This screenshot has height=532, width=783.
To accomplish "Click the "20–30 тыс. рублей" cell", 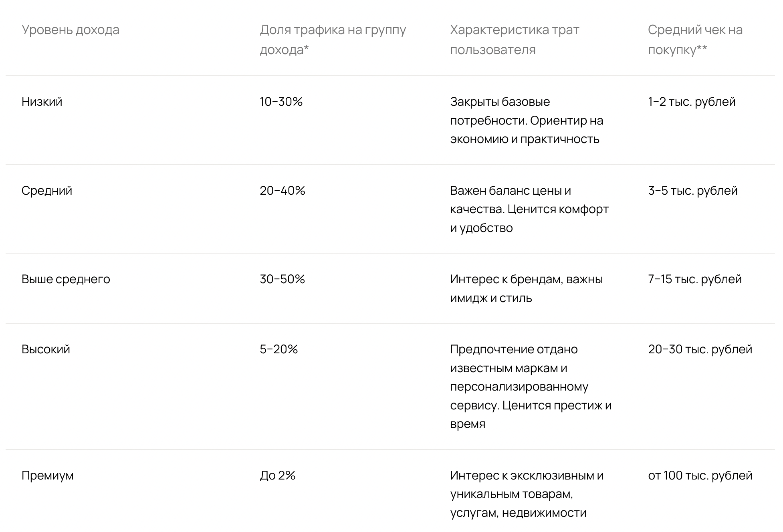I will tap(700, 349).
